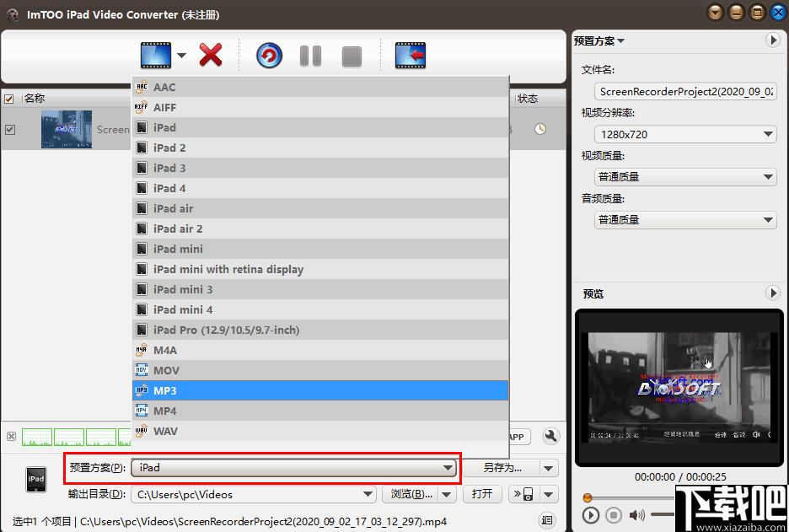The image size is (789, 532).
Task: Select the iPad profile entry
Action: pos(320,127)
